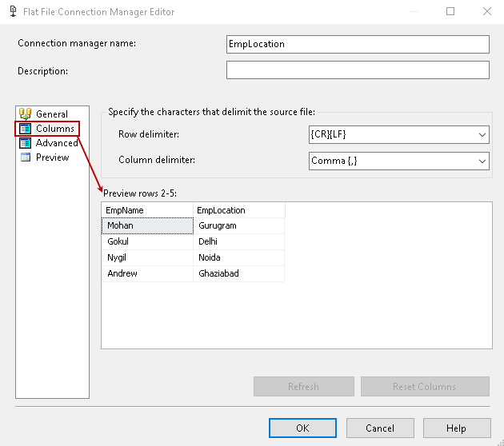Focus the Description text box
The width and height of the screenshot is (504, 446).
(x=358, y=70)
